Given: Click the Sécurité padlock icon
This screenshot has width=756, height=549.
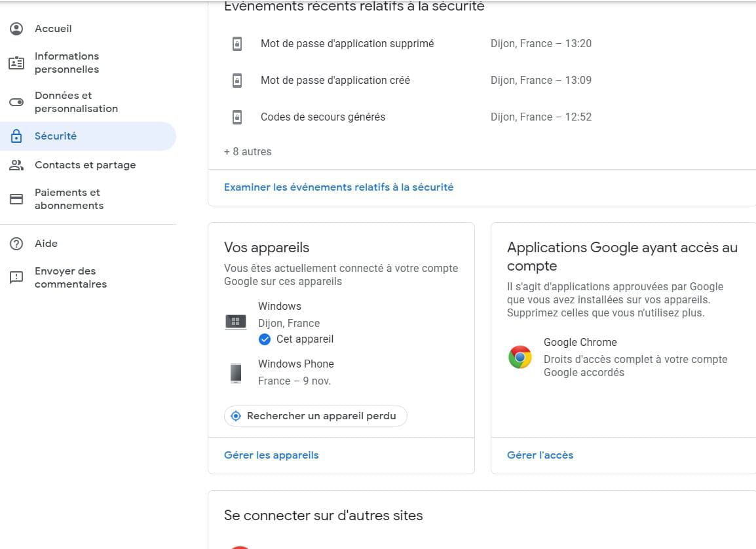Looking at the screenshot, I should pos(16,136).
